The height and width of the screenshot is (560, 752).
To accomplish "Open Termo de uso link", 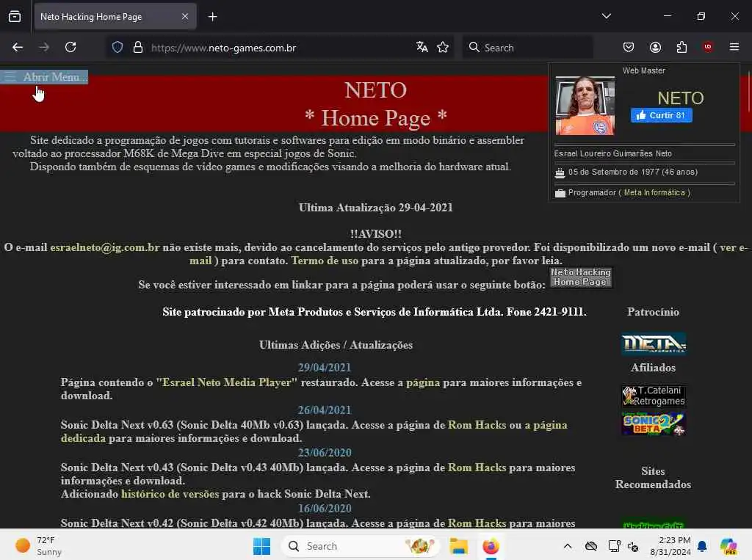I will tap(325, 261).
